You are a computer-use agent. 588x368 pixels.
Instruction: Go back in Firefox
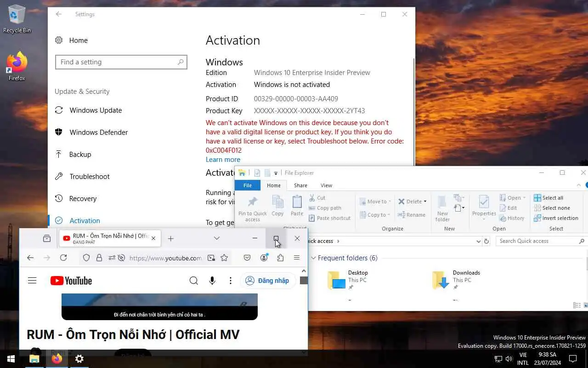[x=30, y=258]
